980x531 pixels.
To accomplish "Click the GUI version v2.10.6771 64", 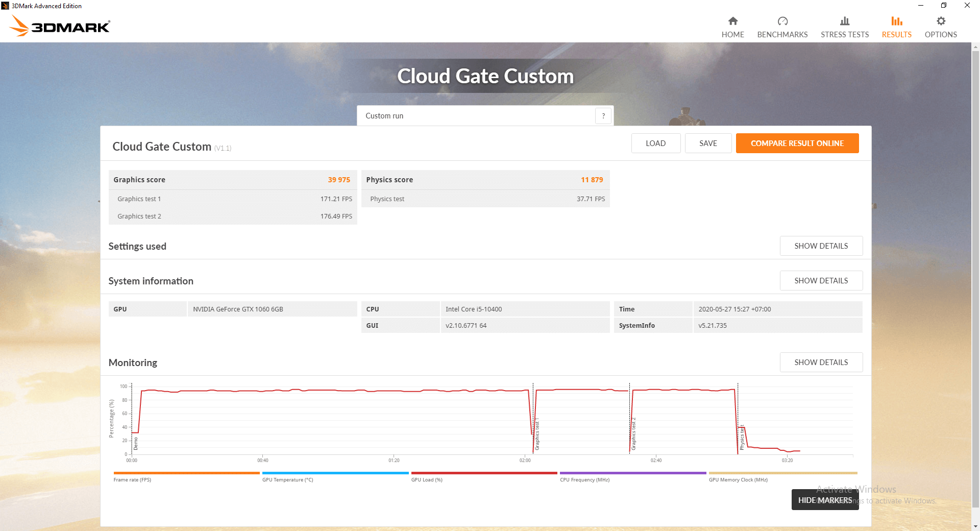I will pyautogui.click(x=466, y=326).
